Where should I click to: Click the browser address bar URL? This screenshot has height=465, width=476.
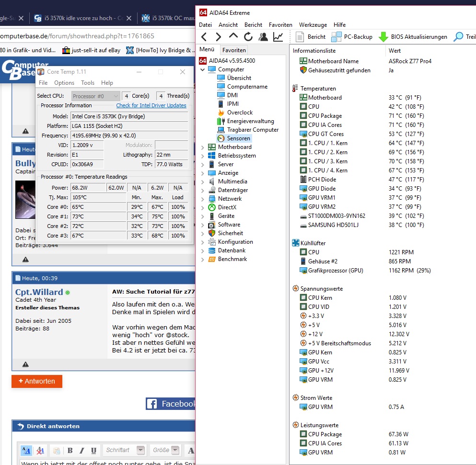click(77, 36)
